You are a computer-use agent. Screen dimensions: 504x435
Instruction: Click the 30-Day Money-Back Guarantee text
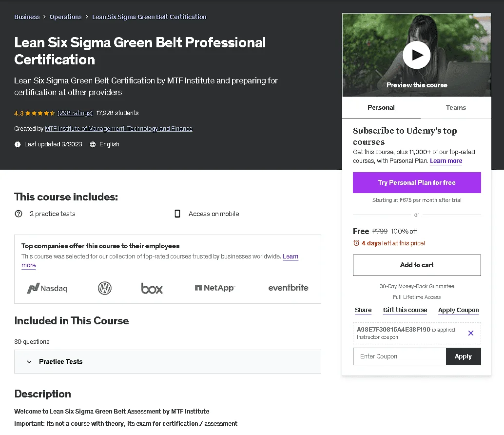pos(417,286)
